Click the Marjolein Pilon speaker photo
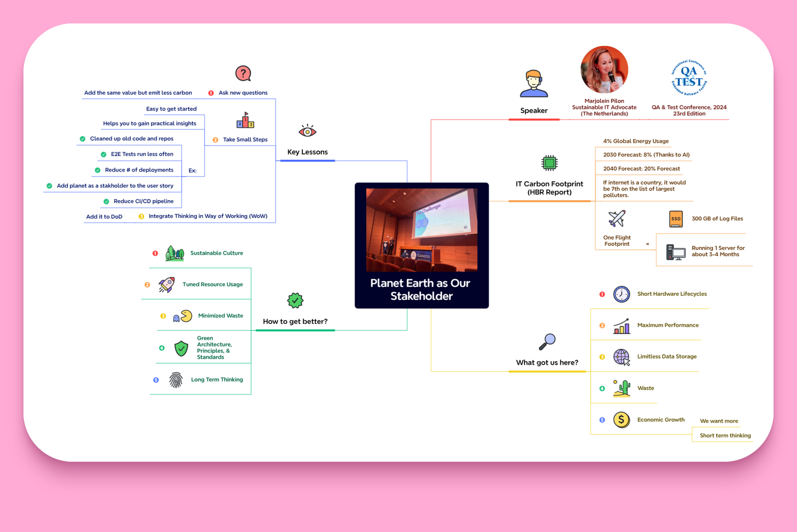 [x=604, y=70]
